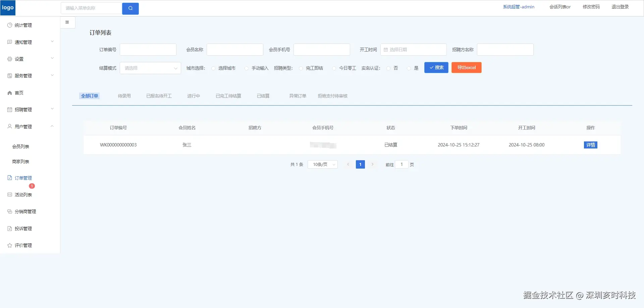Switch to the 进行中 tab
The image size is (644, 308).
tap(194, 96)
